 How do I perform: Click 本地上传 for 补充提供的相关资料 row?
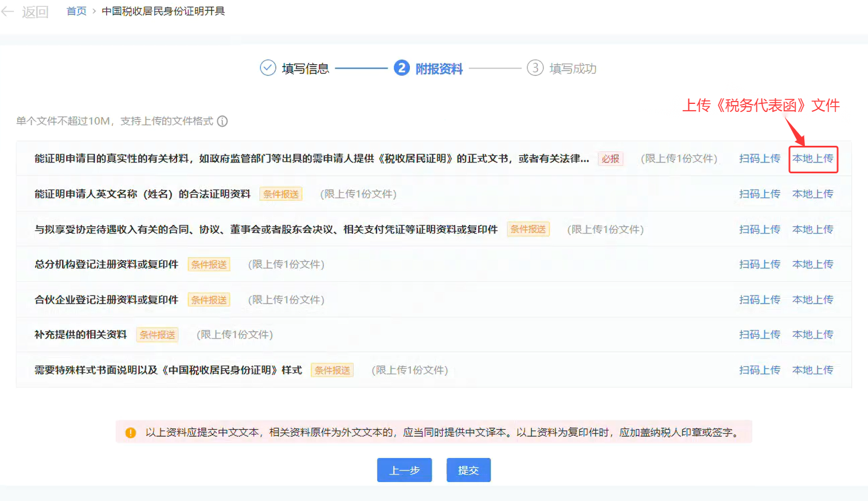(x=812, y=335)
